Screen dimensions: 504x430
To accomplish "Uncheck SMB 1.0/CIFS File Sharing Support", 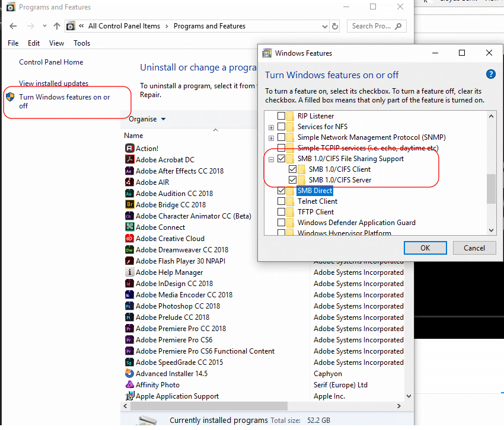I will point(281,158).
